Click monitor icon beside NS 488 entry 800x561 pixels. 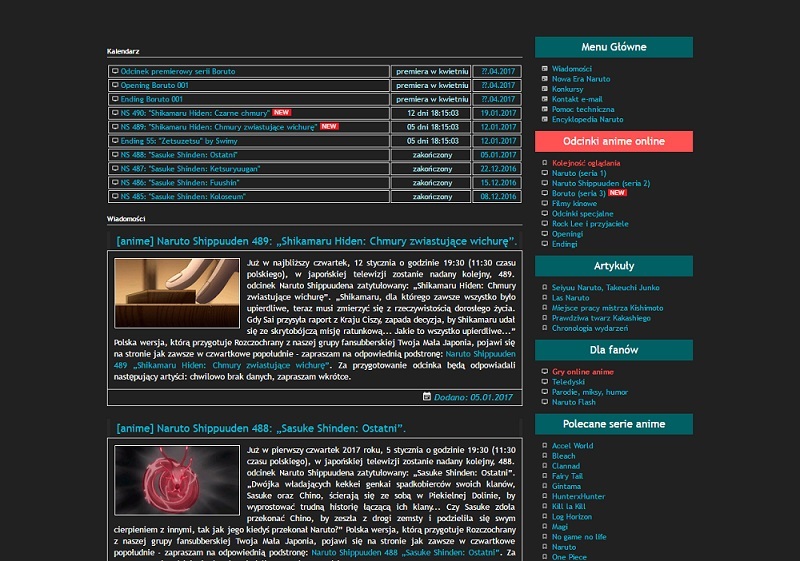115,155
